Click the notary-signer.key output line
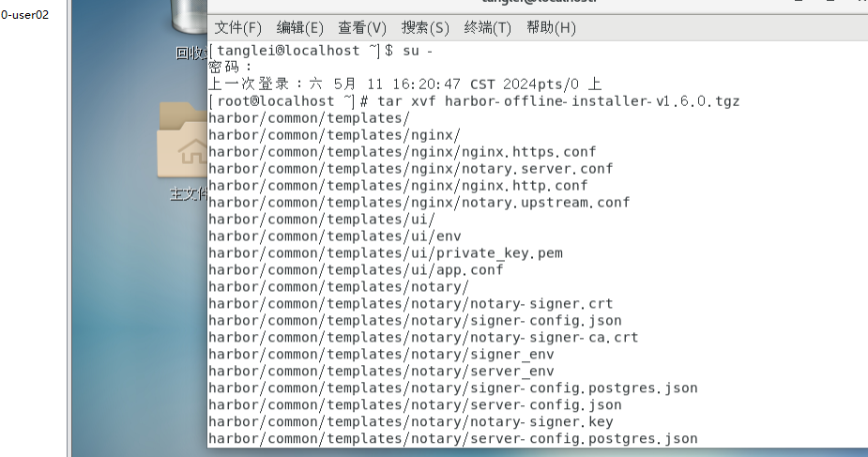 click(x=410, y=421)
